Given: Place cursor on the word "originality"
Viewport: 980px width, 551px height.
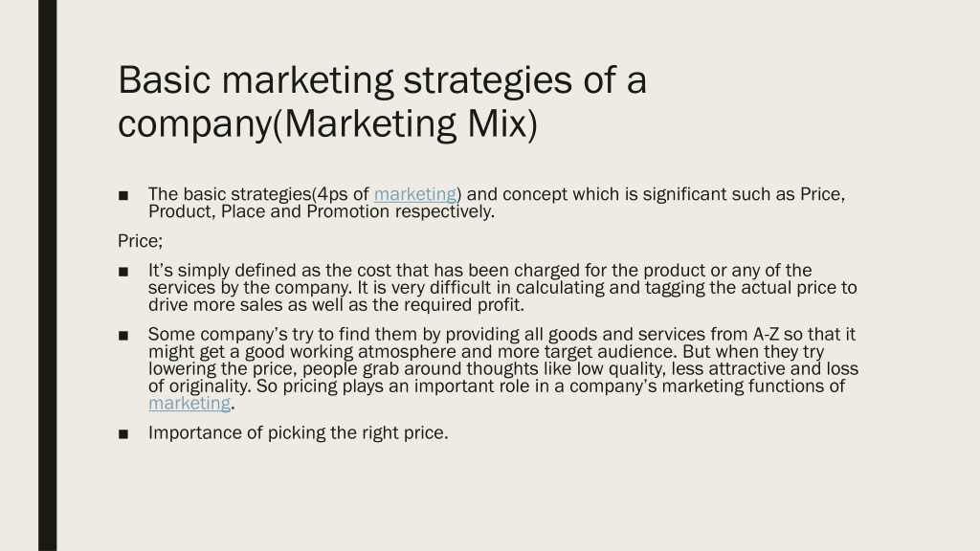Looking at the screenshot, I should tap(210, 386).
